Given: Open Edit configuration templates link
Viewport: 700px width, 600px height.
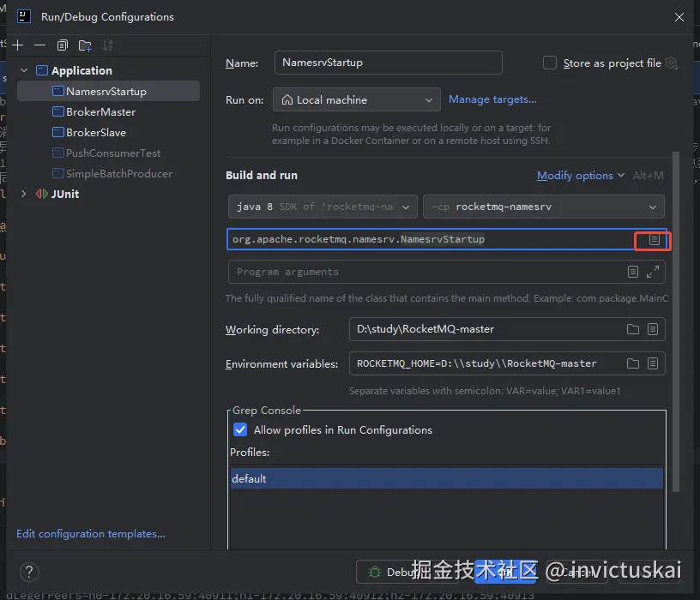Looking at the screenshot, I should (x=91, y=533).
